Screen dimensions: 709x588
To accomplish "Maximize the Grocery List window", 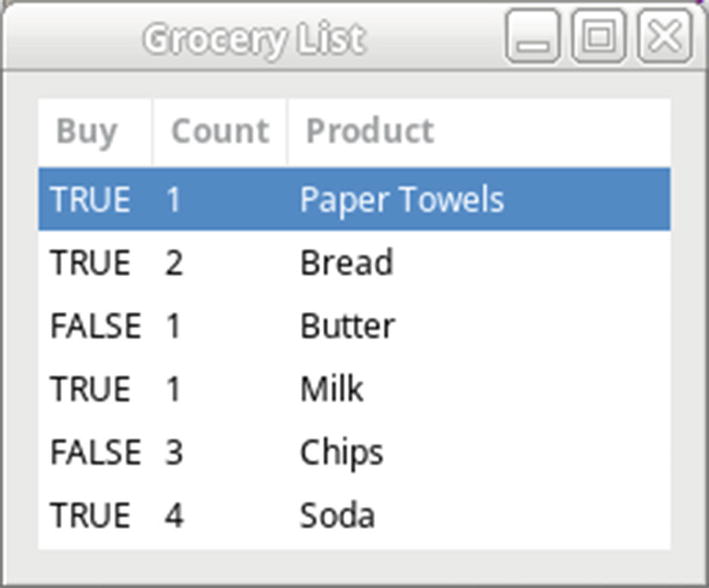I will [x=598, y=38].
